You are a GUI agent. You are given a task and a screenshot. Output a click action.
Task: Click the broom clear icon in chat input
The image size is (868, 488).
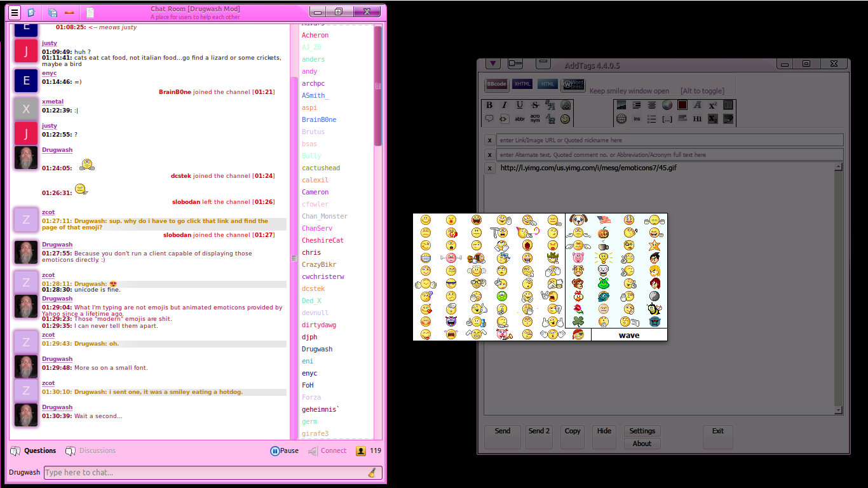pyautogui.click(x=372, y=472)
